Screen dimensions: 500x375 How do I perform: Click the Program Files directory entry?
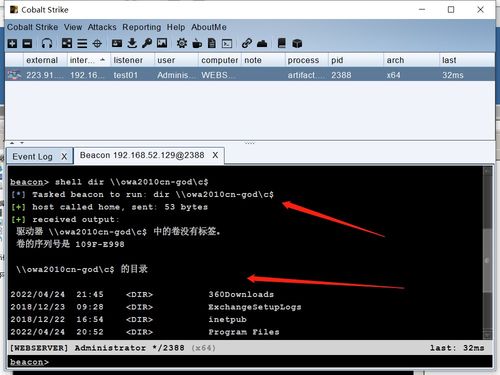tap(244, 332)
